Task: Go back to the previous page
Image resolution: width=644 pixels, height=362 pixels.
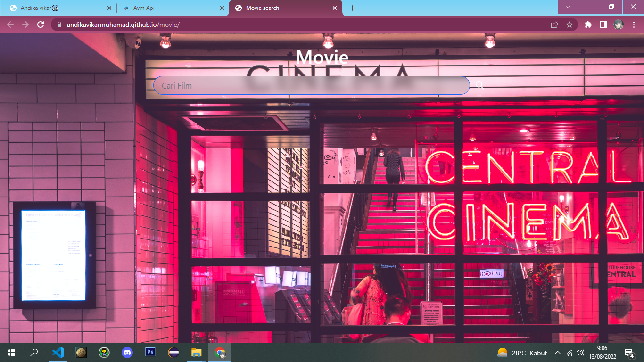Action: click(x=10, y=25)
